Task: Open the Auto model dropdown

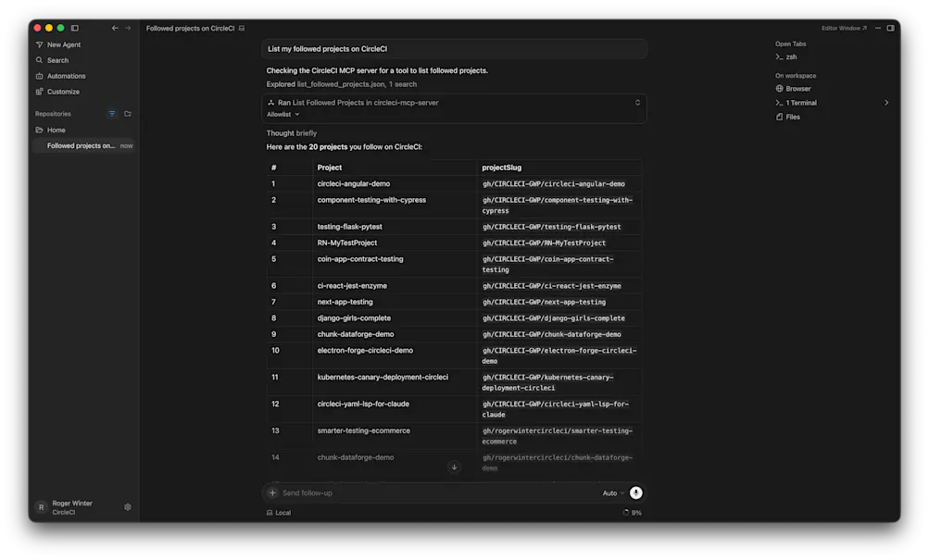Action: tap(612, 493)
